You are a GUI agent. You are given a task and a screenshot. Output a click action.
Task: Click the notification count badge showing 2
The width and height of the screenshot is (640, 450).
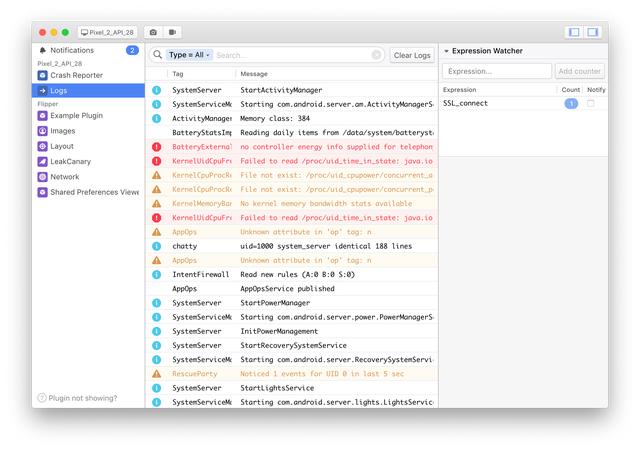pyautogui.click(x=132, y=50)
